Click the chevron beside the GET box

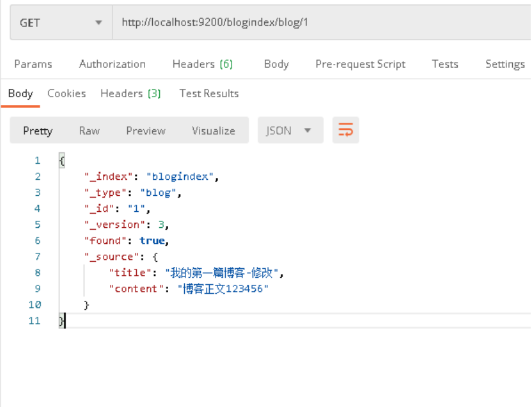pyautogui.click(x=98, y=22)
